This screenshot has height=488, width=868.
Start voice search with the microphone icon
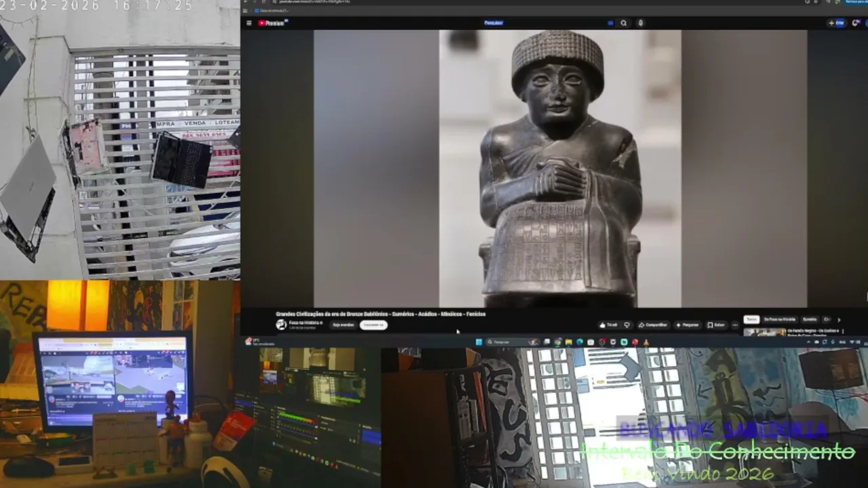tap(641, 23)
